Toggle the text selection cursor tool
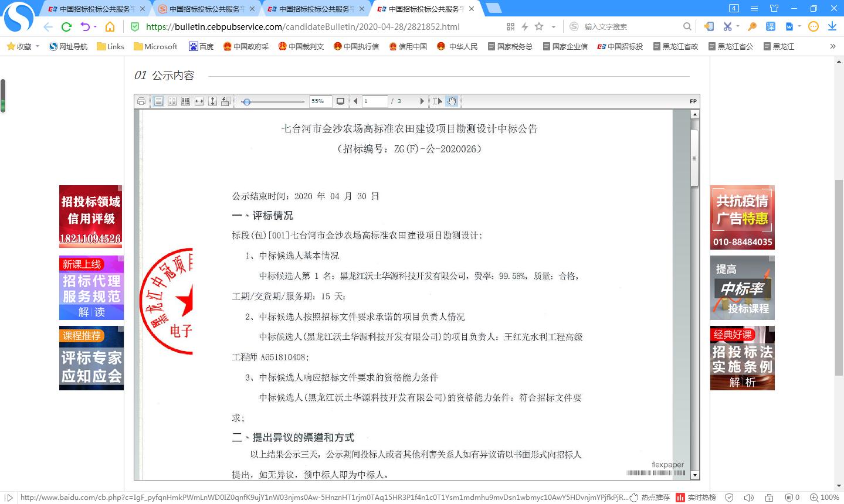 pos(438,101)
